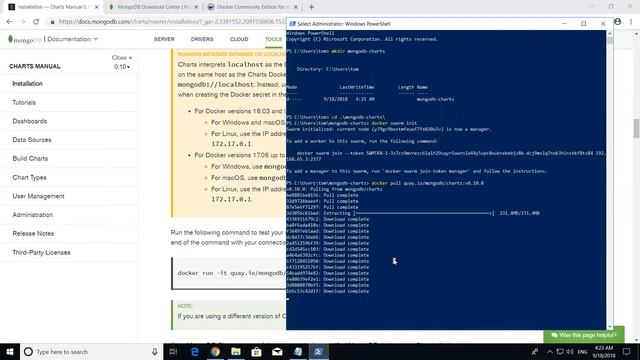The height and width of the screenshot is (360, 640).
Task: Open Mail app from taskbar
Action: 277,351
